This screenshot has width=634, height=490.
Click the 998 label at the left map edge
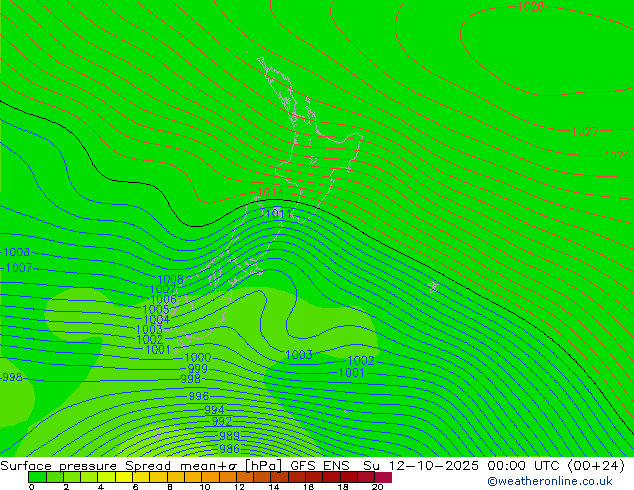pos(13,377)
